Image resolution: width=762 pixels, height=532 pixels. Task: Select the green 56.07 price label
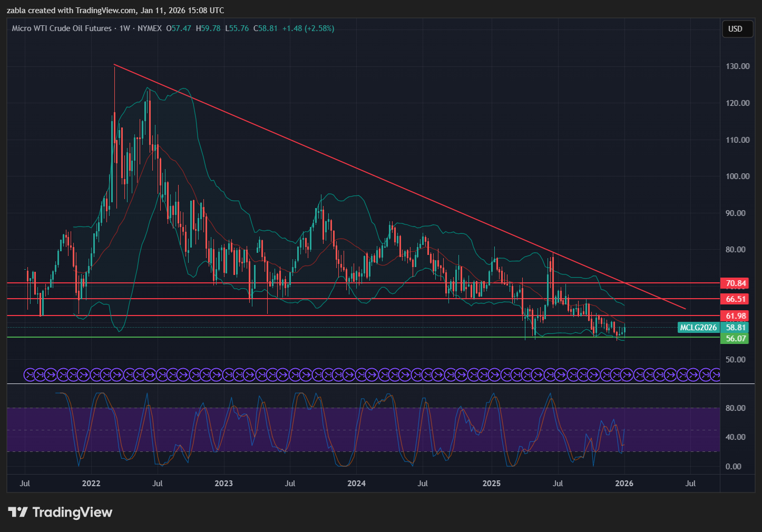point(736,338)
